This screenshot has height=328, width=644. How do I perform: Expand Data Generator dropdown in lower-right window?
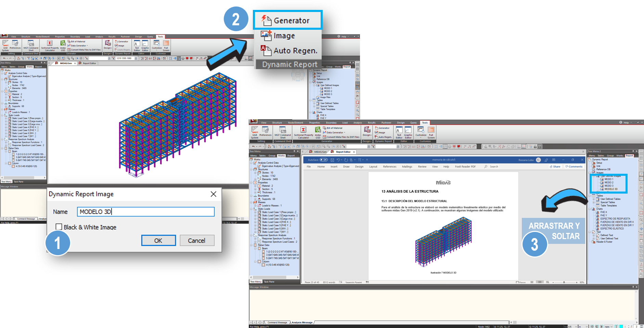click(x=334, y=132)
